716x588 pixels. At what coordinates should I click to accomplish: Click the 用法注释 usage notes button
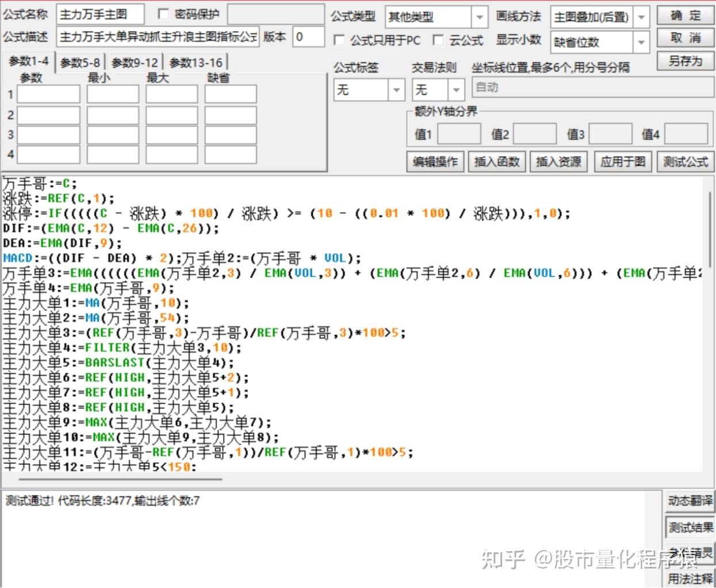pos(690,578)
